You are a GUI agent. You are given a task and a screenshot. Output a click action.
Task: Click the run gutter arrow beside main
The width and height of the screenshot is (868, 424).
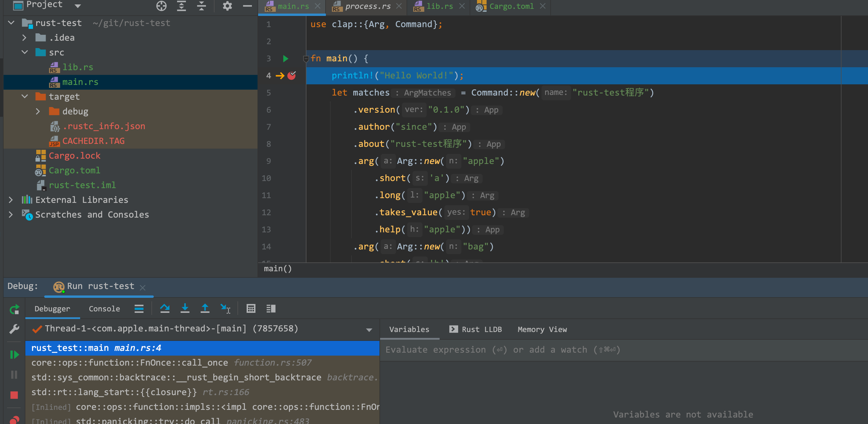pos(286,59)
